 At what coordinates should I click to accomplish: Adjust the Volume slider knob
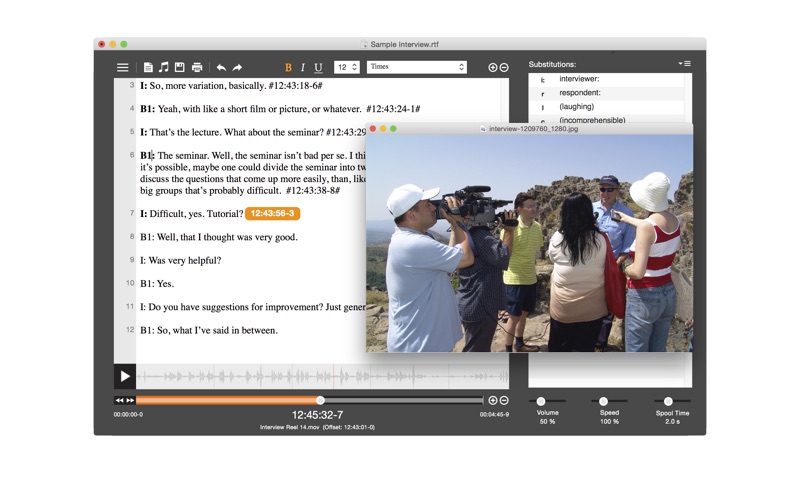pos(541,402)
